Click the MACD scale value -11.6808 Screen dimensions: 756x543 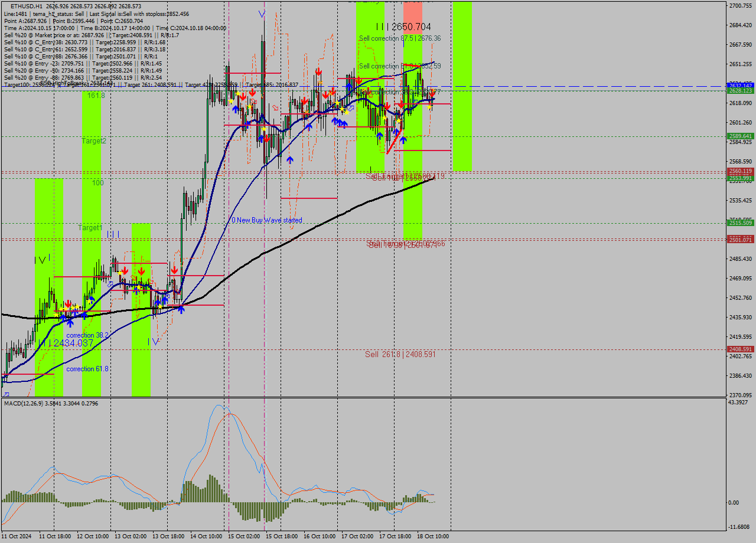[x=739, y=527]
